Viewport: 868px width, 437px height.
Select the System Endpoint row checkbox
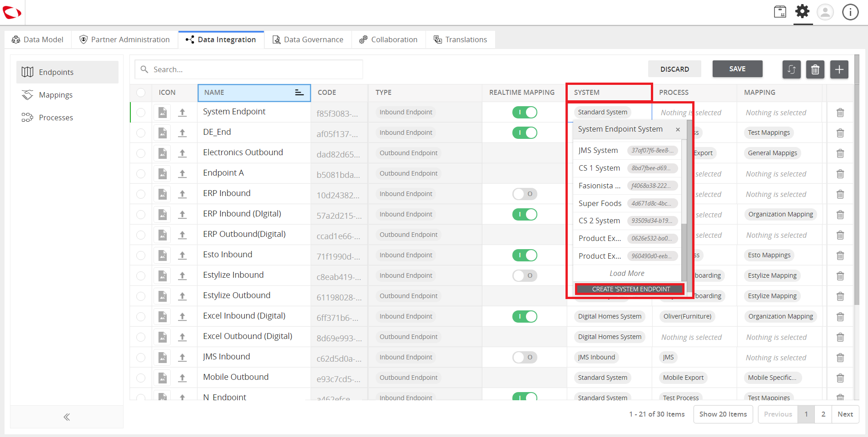click(141, 112)
